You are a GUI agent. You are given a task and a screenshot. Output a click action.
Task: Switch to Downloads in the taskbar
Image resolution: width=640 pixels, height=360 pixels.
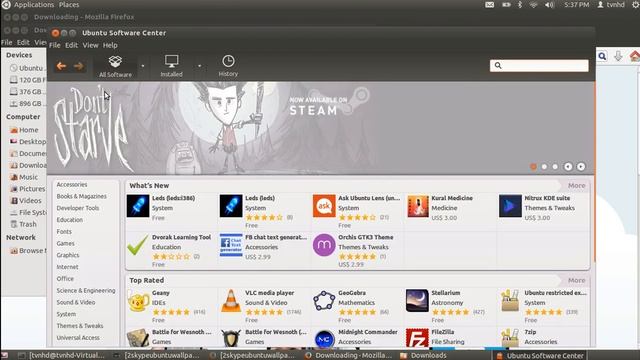click(x=424, y=356)
